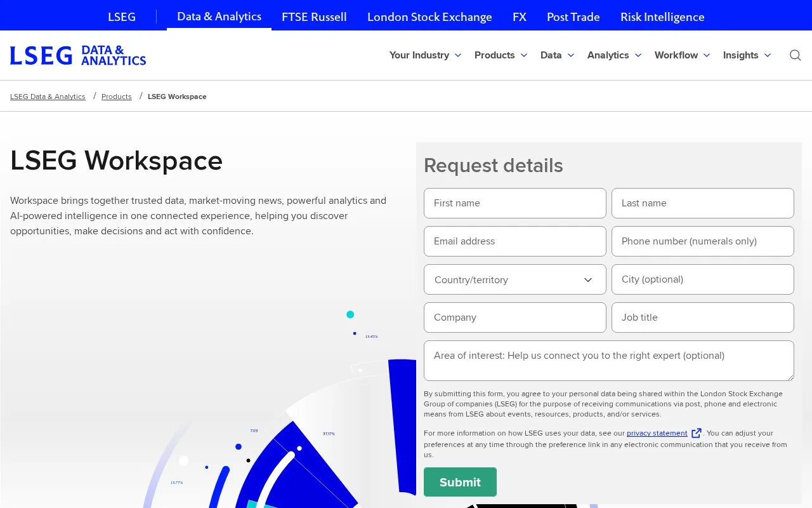Click the LSEG Workspace page heading
The height and width of the screenshot is (508, 812).
click(x=116, y=161)
